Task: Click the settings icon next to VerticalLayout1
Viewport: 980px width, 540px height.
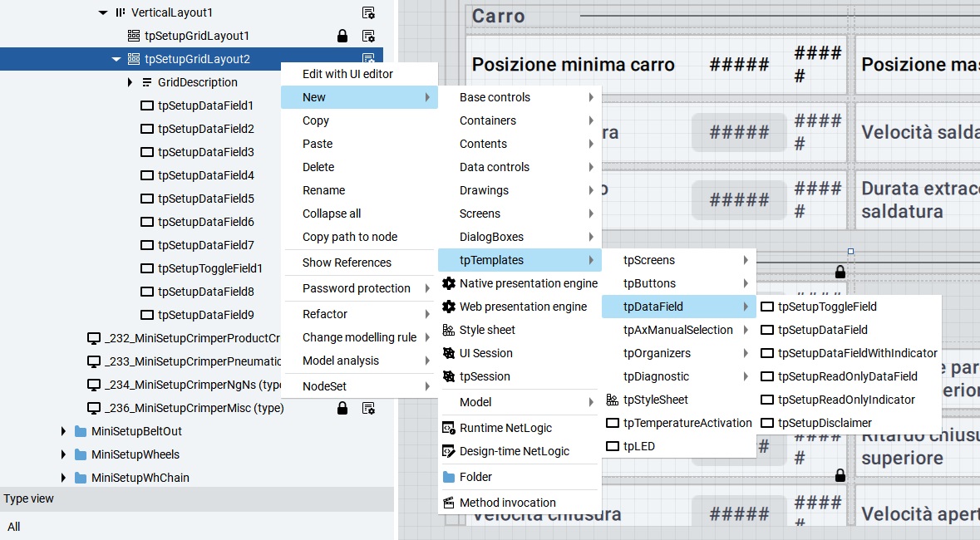Action: coord(368,12)
